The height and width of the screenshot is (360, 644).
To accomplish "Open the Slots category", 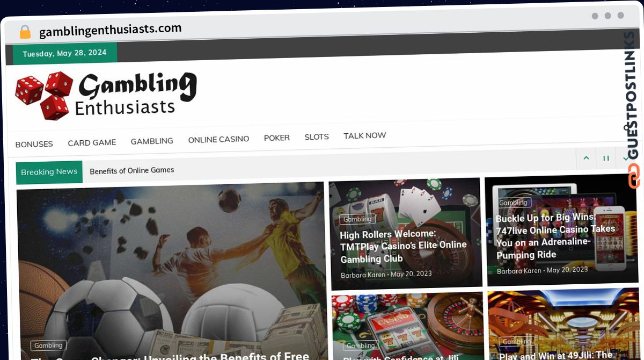I will point(317,137).
